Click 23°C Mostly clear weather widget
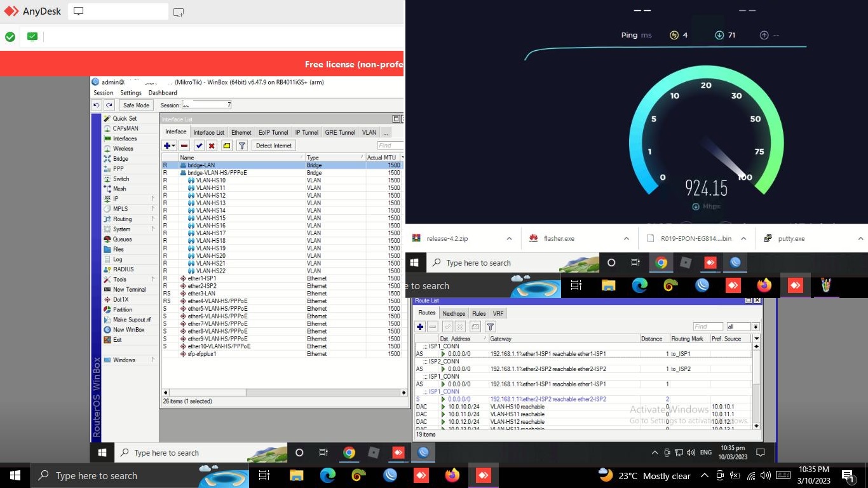Screen dimensions: 868x488 click(x=644, y=475)
